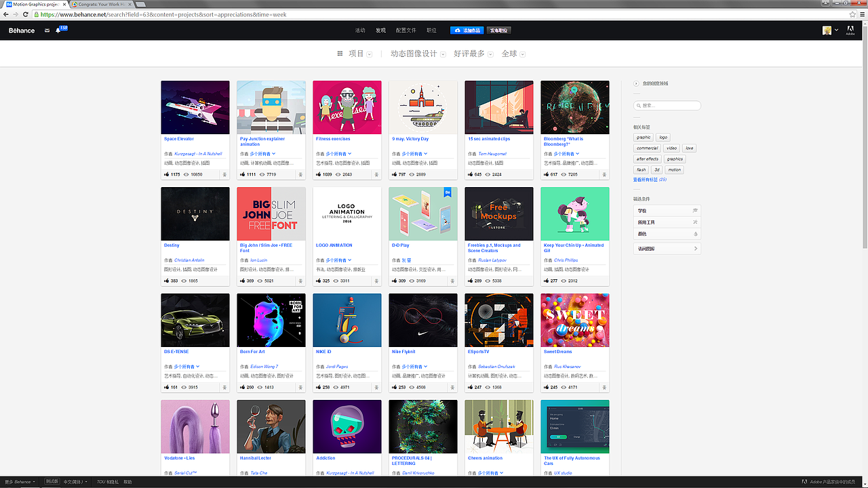Viewport: 868px width, 488px height.
Task: Open the Big John / Slim Joe thumbnail
Action: click(271, 214)
